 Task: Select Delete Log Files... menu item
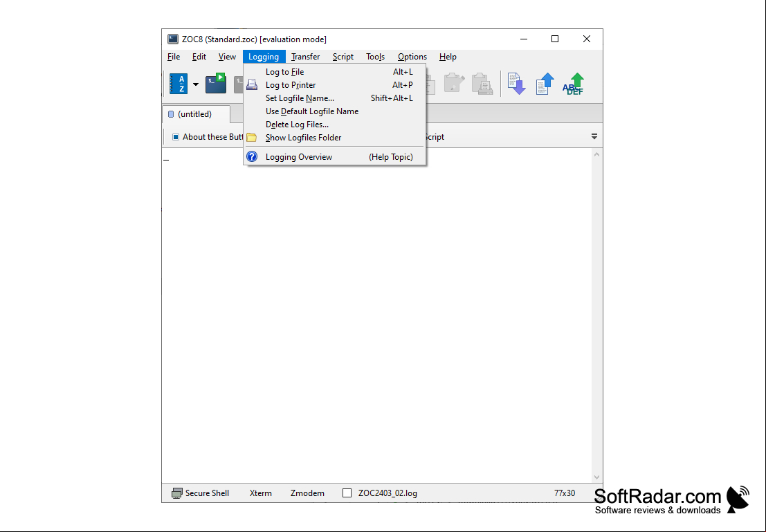coord(335,125)
